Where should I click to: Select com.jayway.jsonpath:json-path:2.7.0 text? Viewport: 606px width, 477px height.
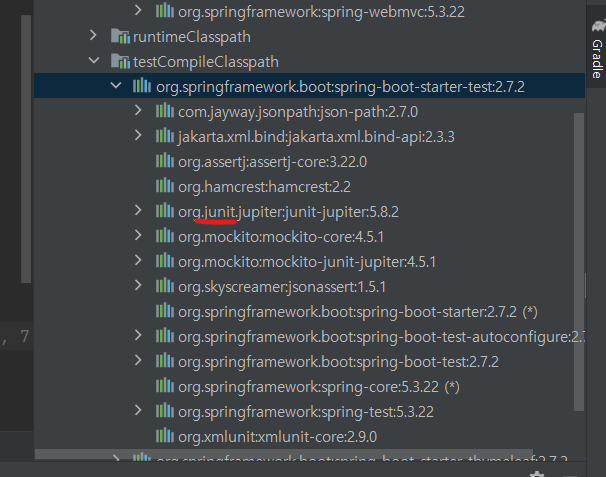(298, 112)
